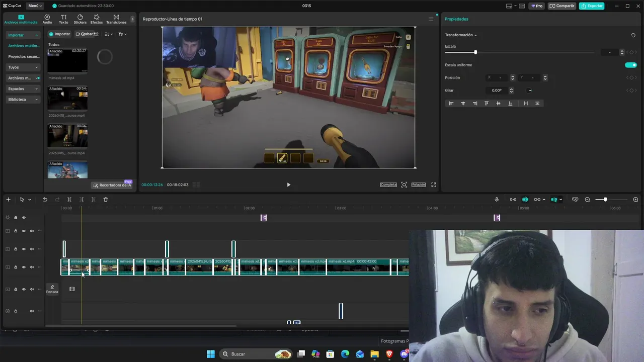This screenshot has height=362, width=644.
Task: Open the sort order dropdown
Action: pyautogui.click(x=109, y=34)
